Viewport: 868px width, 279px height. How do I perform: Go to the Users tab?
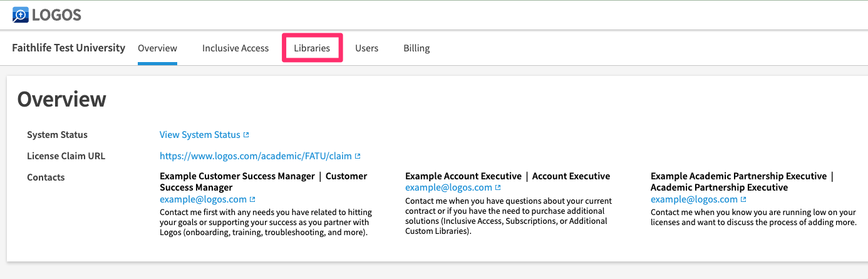pyautogui.click(x=366, y=48)
